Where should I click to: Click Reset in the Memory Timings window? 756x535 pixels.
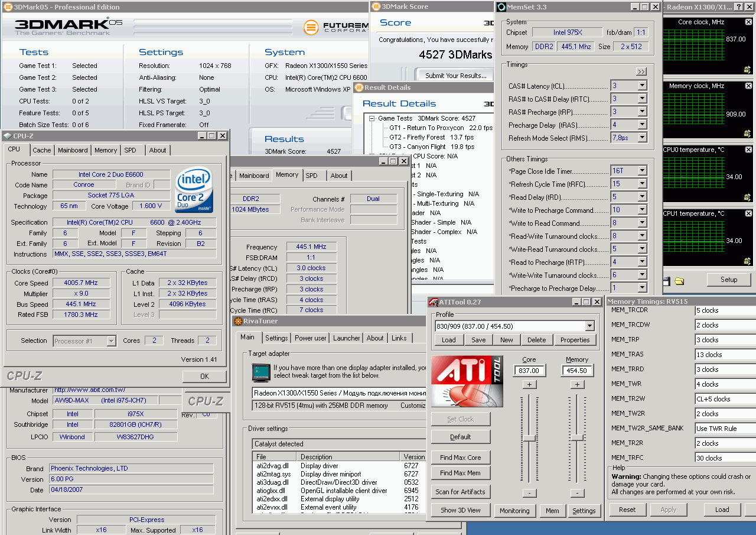coord(627,510)
